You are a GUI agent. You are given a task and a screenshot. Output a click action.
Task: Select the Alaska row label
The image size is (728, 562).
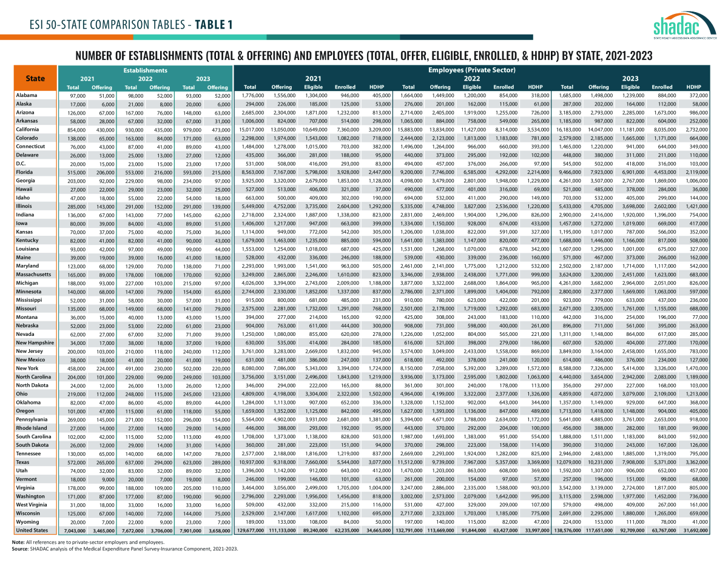[x=25, y=104]
